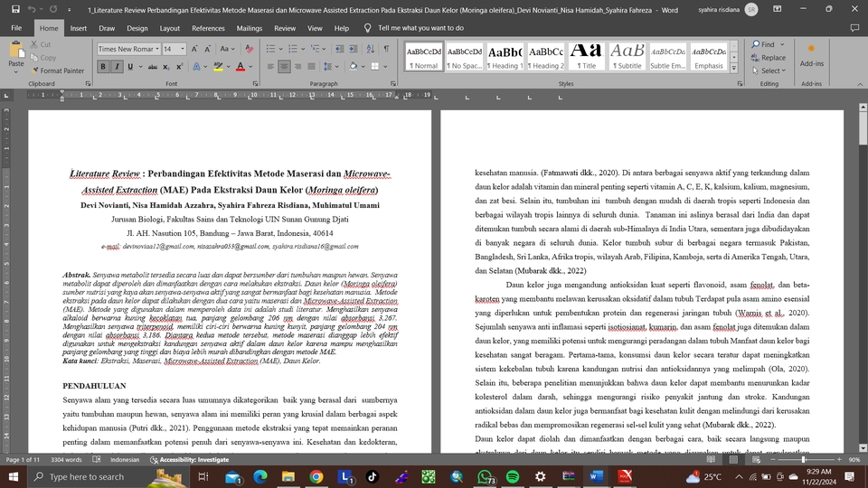Toggle Bold formatting off

[x=103, y=67]
